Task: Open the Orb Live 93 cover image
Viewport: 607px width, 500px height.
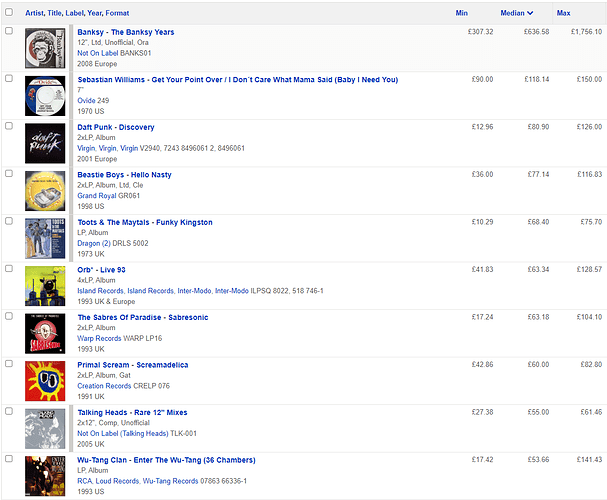Action: 45,286
